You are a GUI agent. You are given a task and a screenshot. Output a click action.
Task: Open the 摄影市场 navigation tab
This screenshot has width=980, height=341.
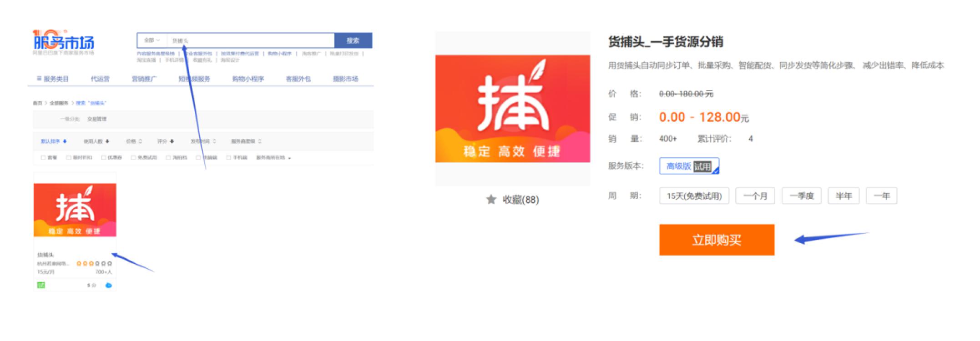(345, 79)
